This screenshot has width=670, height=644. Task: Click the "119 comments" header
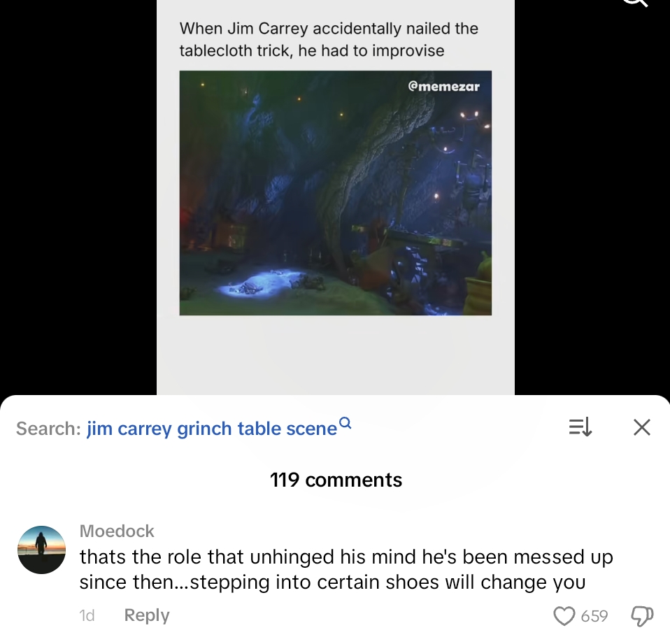pyautogui.click(x=336, y=480)
